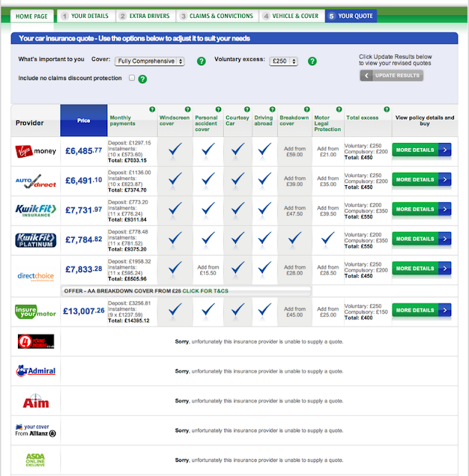Tick include no claims discount protection
The image size is (469, 476).
(132, 78)
